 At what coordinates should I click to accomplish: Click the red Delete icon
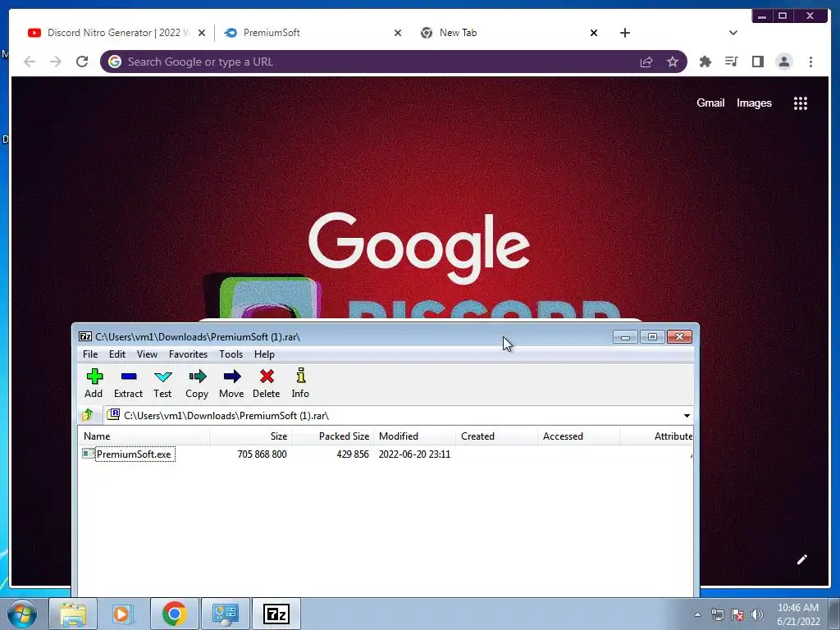click(267, 383)
